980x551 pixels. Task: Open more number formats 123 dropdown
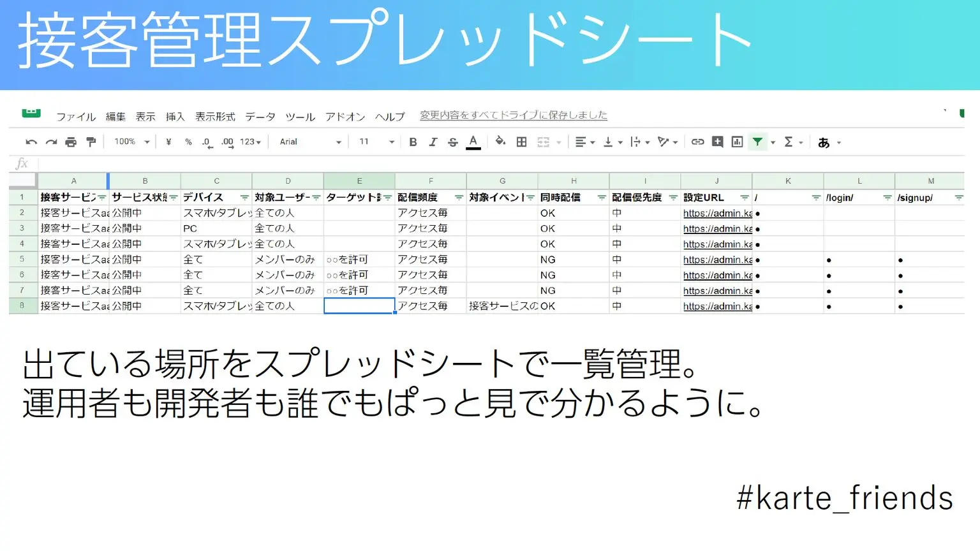(x=250, y=142)
